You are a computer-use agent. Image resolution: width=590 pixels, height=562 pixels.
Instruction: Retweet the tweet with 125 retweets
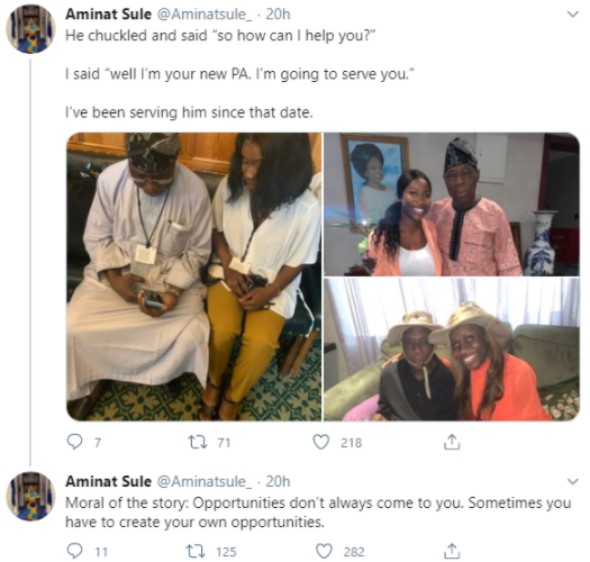click(197, 551)
